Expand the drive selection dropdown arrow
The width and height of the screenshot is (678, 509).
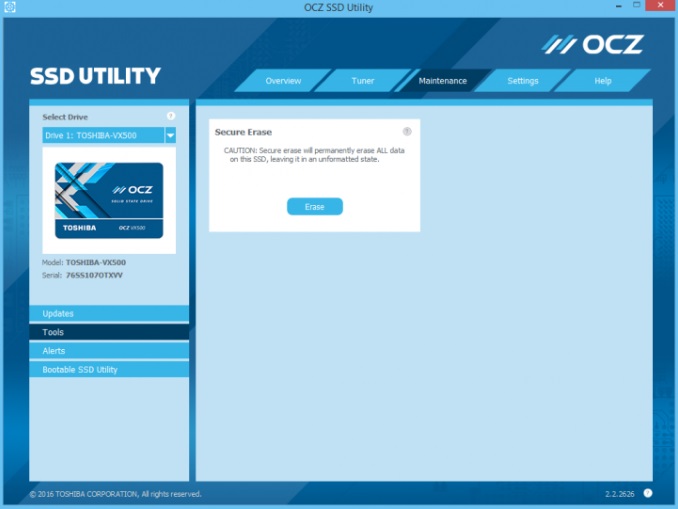(170, 135)
